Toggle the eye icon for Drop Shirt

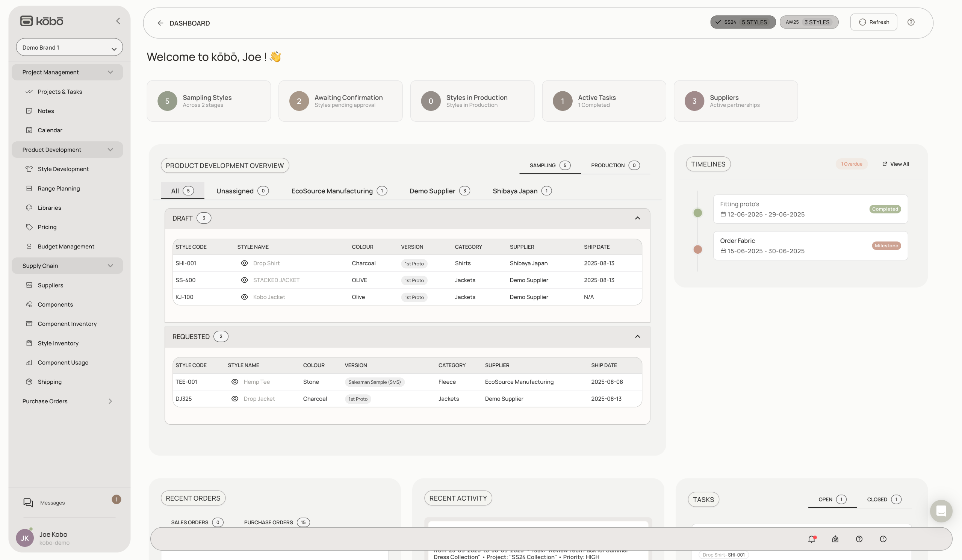244,263
